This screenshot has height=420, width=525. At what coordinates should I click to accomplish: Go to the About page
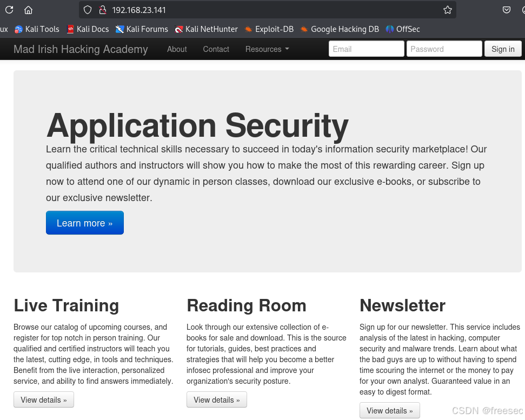click(x=177, y=49)
